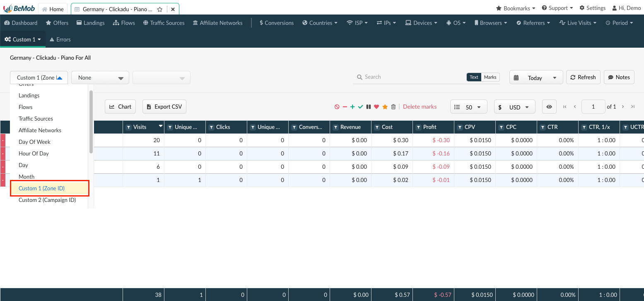The image size is (644, 301).
Task: Open the Today date range dropdown
Action: [x=536, y=78]
